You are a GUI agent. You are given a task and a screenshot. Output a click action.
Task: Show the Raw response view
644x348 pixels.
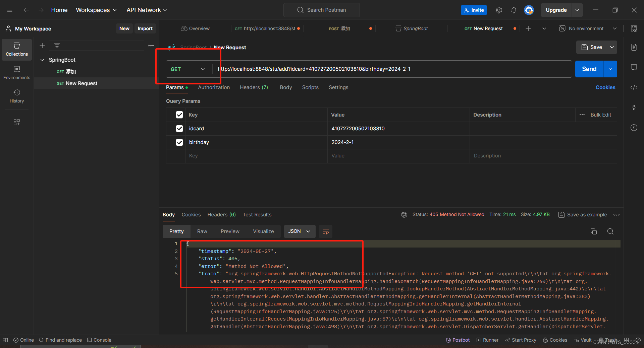tap(202, 231)
